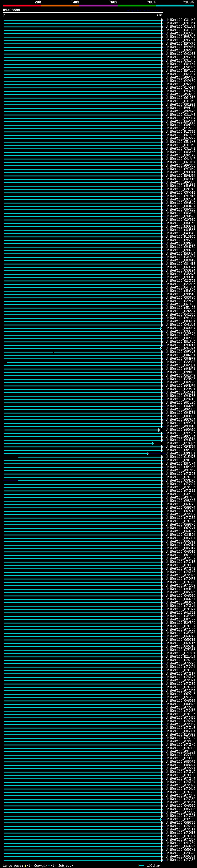
Task: Select the UniRef100_O64937 label
Action: point(180,98)
